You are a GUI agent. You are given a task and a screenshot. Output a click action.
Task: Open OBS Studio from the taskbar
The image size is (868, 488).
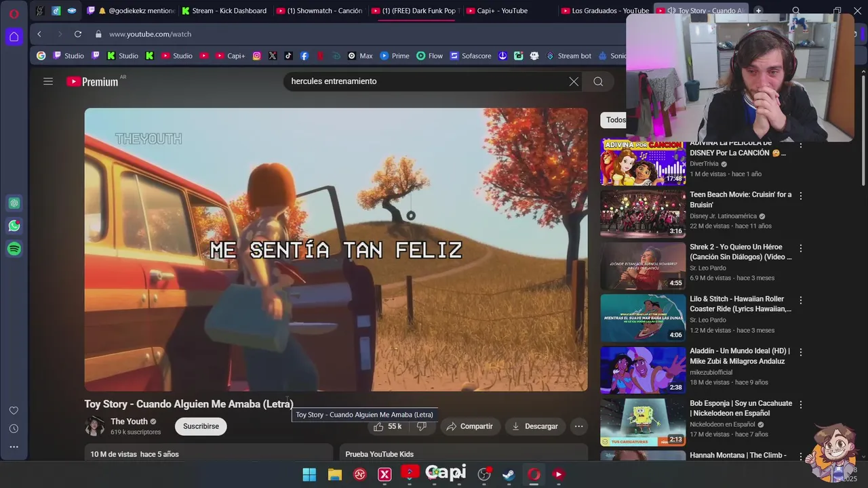coord(484,474)
